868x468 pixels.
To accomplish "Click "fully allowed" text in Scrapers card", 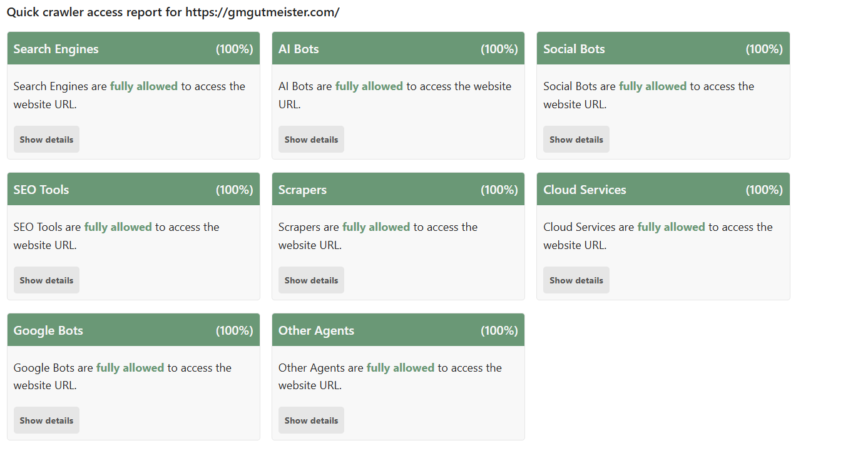I will (376, 227).
